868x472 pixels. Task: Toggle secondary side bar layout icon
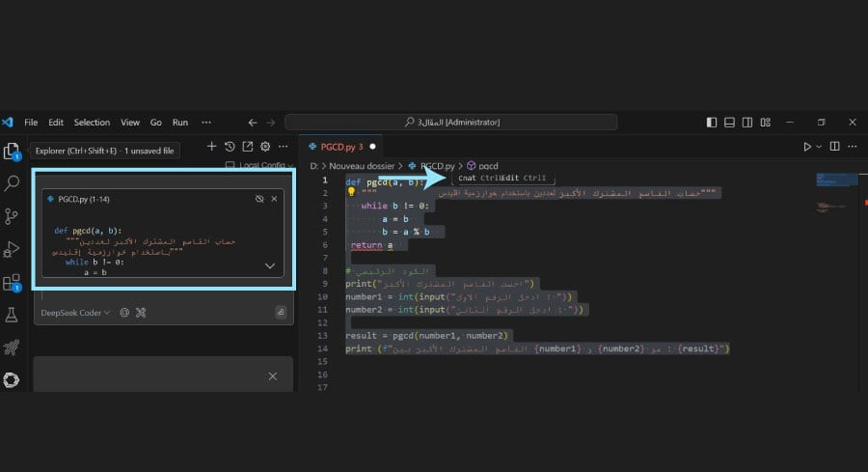point(747,123)
